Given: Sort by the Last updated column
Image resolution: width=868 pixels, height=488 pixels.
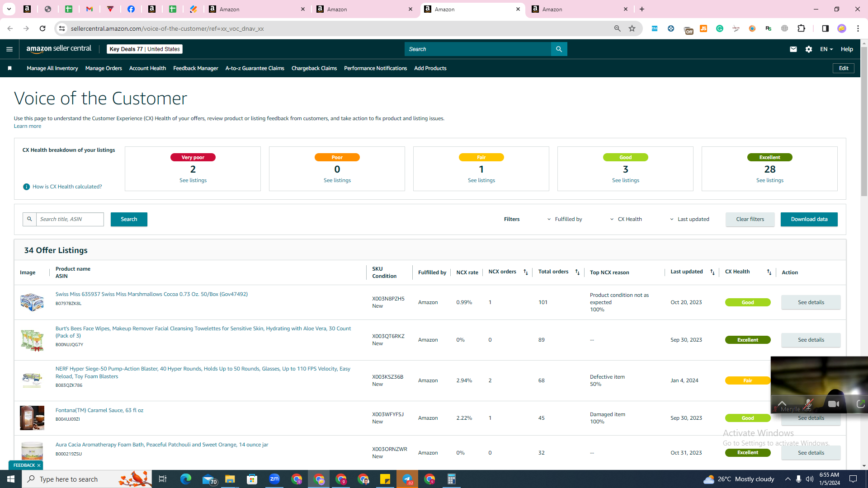Looking at the screenshot, I should (712, 272).
